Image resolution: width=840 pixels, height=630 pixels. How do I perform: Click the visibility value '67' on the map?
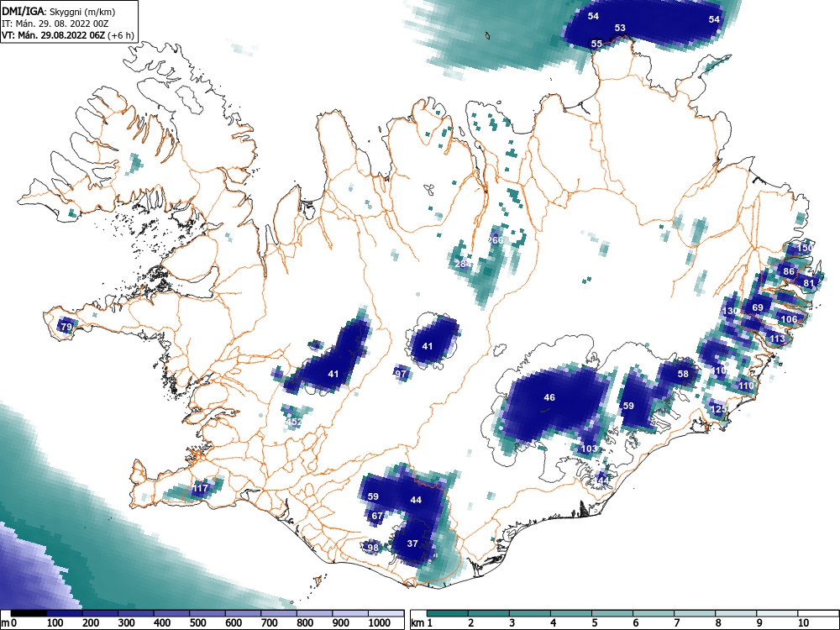[377, 516]
